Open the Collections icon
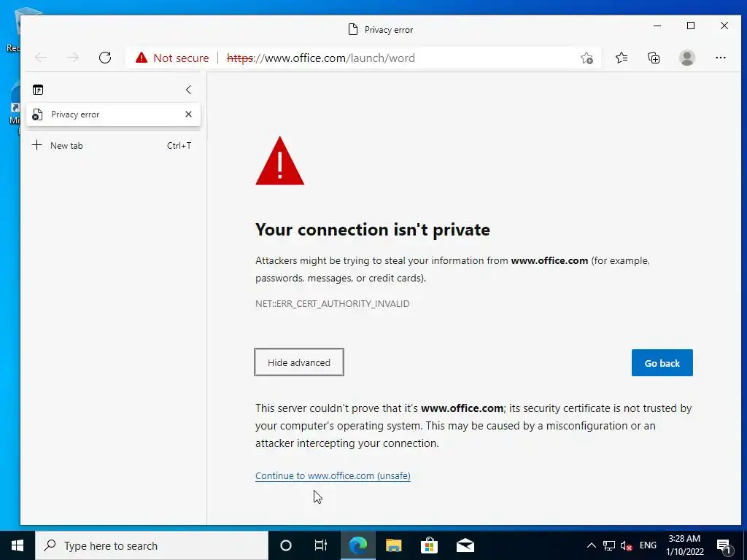Viewport: 747px width, 560px height. 654,58
